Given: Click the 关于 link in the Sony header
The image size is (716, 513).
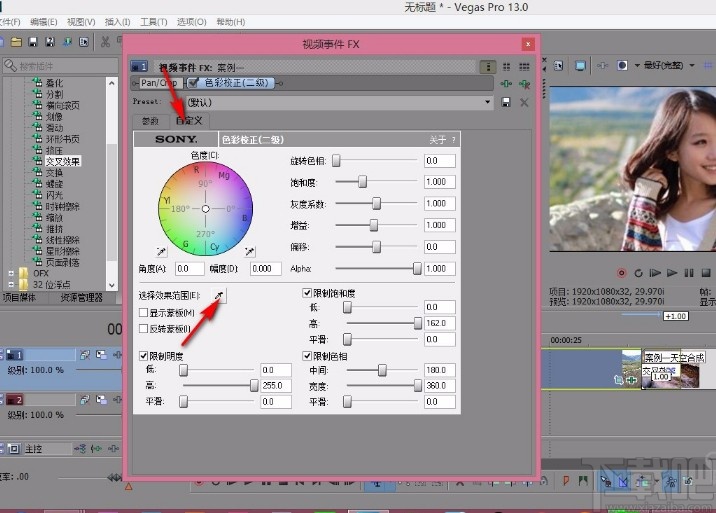Looking at the screenshot, I should point(439,140).
